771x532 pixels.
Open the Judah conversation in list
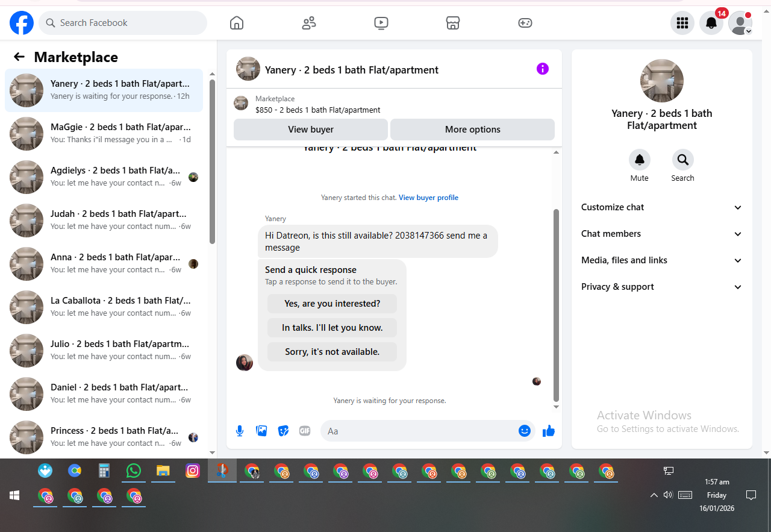point(104,221)
